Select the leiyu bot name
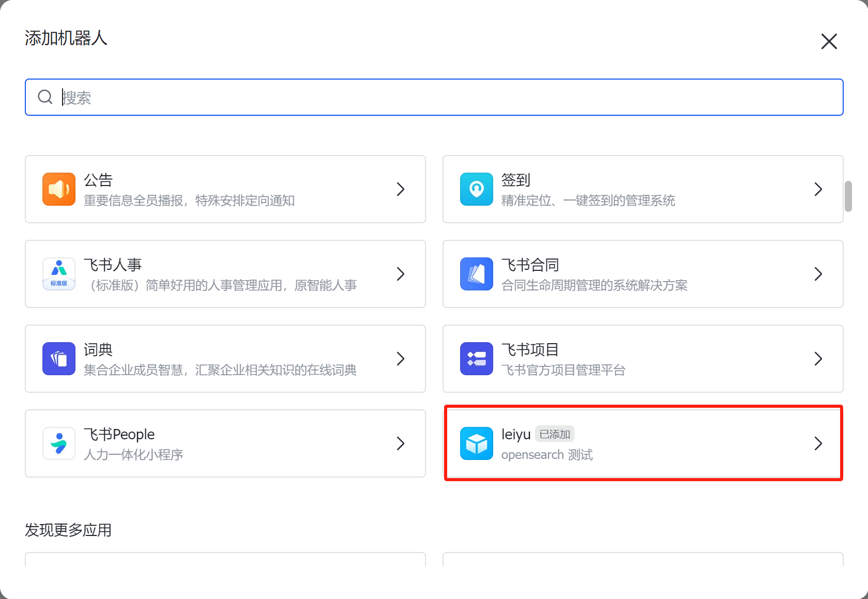The width and height of the screenshot is (868, 599). point(516,434)
